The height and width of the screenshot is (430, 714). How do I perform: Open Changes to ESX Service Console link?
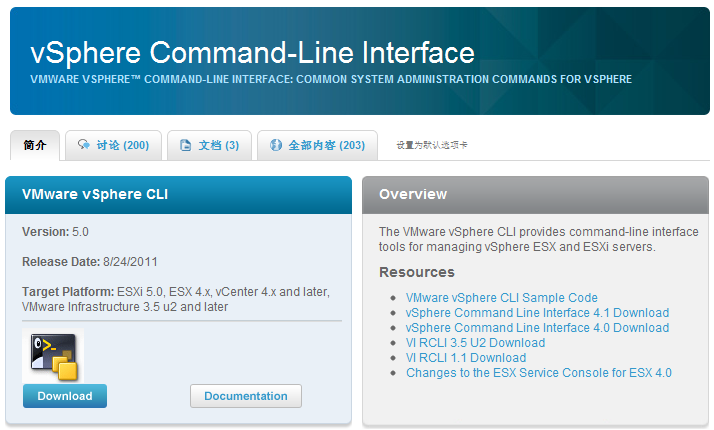coord(538,373)
